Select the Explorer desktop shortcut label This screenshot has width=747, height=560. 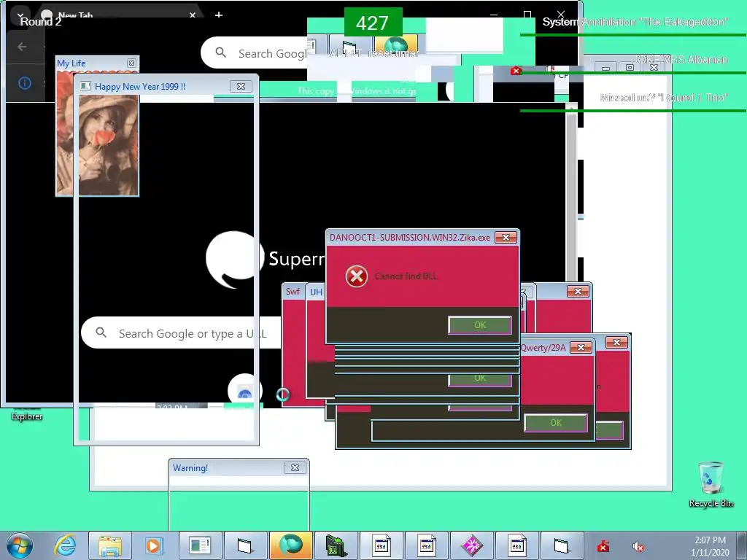point(27,416)
